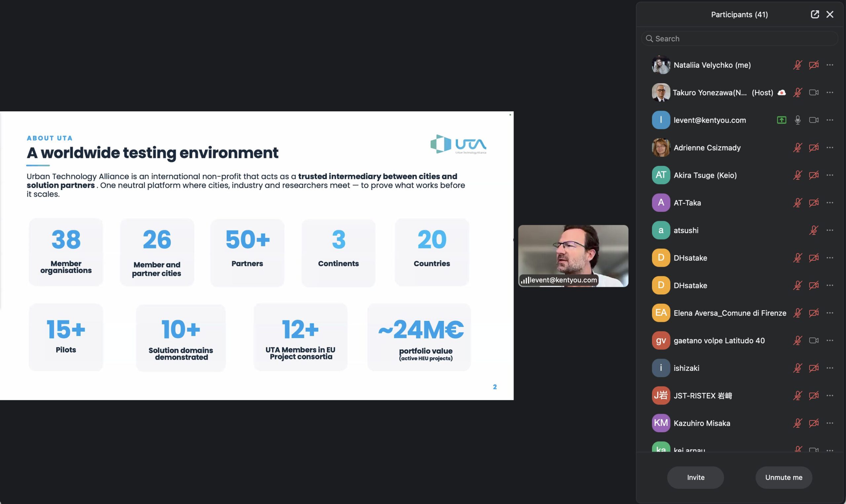
Task: Click the cloud recording icon beside Takuro Yonezawa
Action: point(782,93)
